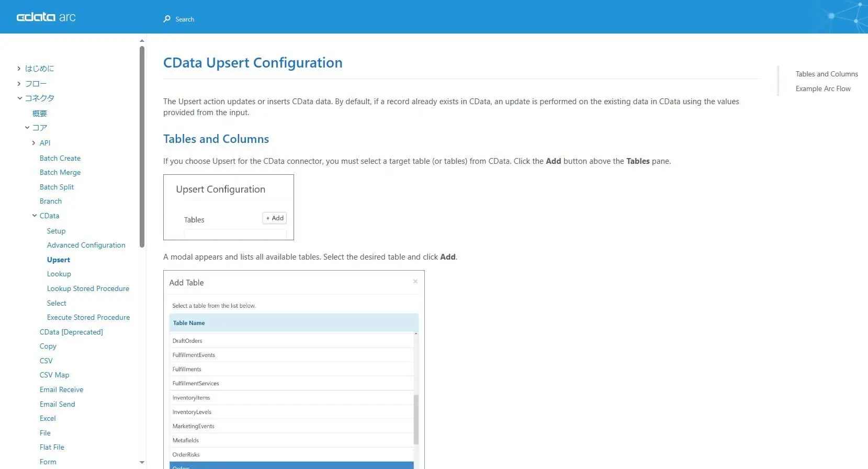
Task: Open the 概要 page
Action: pyautogui.click(x=40, y=114)
